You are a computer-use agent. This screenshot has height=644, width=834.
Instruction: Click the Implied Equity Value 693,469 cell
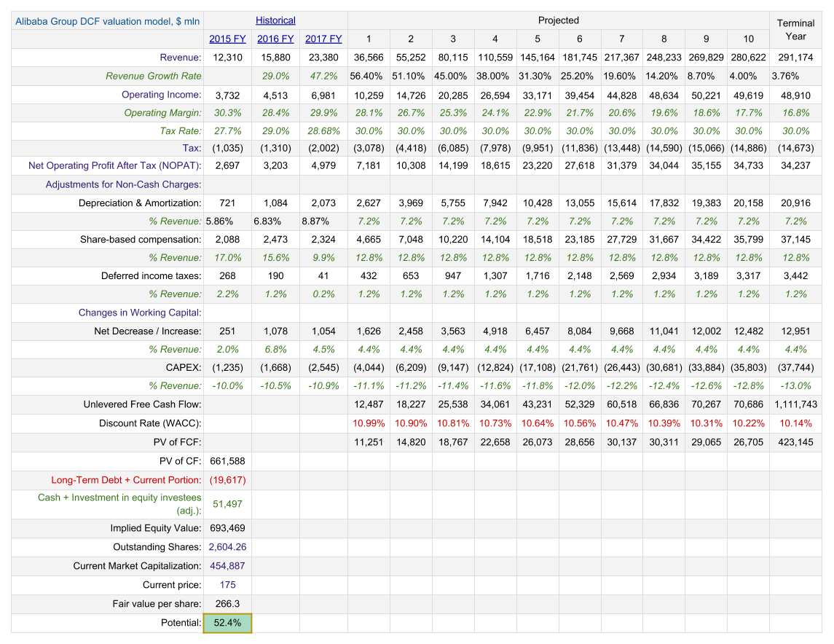pyautogui.click(x=227, y=528)
